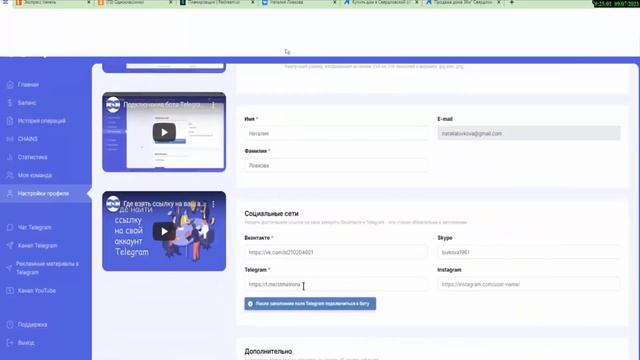
Task: Open Поддержка in the sidebar
Action: [x=32, y=324]
